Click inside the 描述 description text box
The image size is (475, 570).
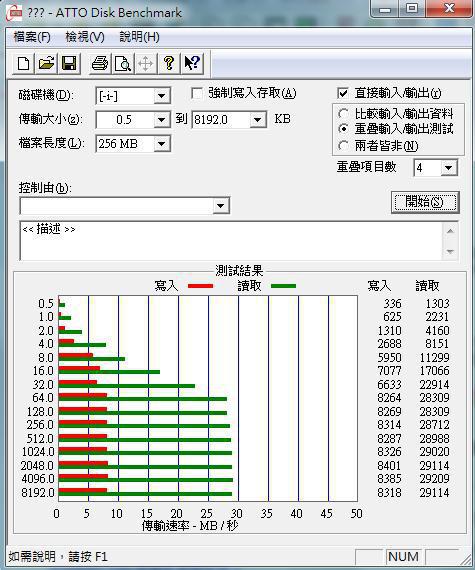[x=231, y=241]
